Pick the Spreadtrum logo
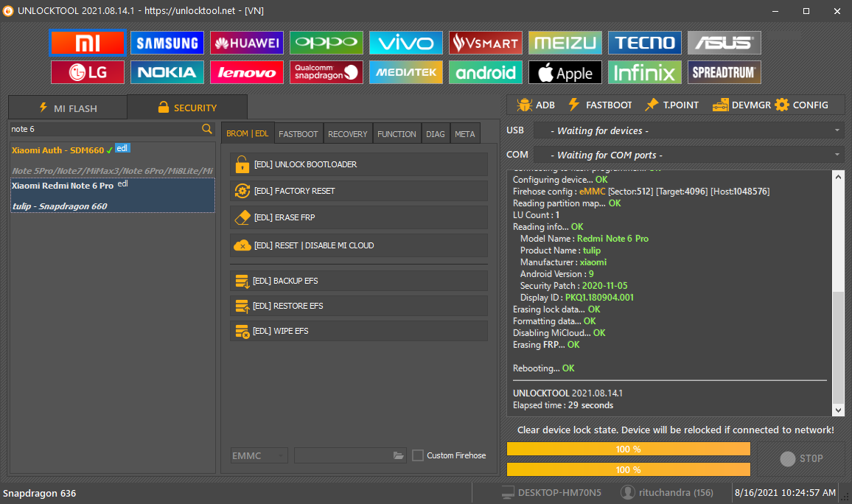 click(724, 72)
